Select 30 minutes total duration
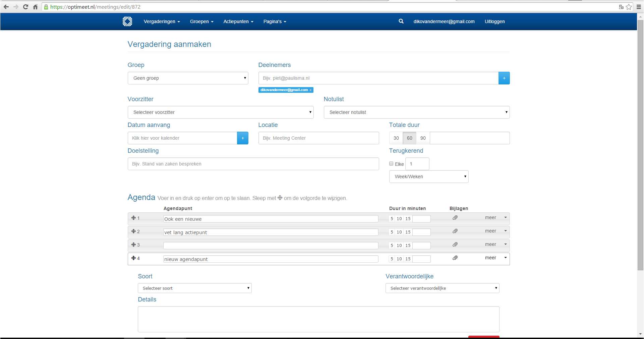 pyautogui.click(x=396, y=138)
